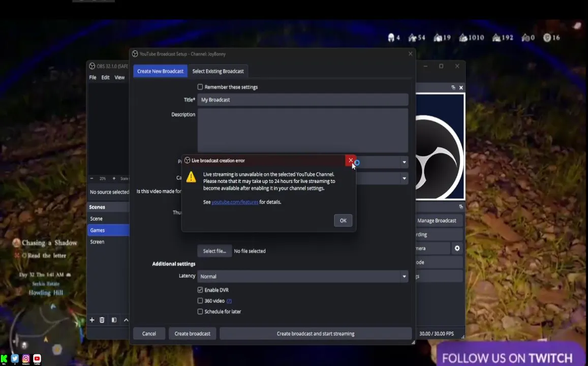
Task: Open the Latency dropdown set to Normal
Action: 302,277
